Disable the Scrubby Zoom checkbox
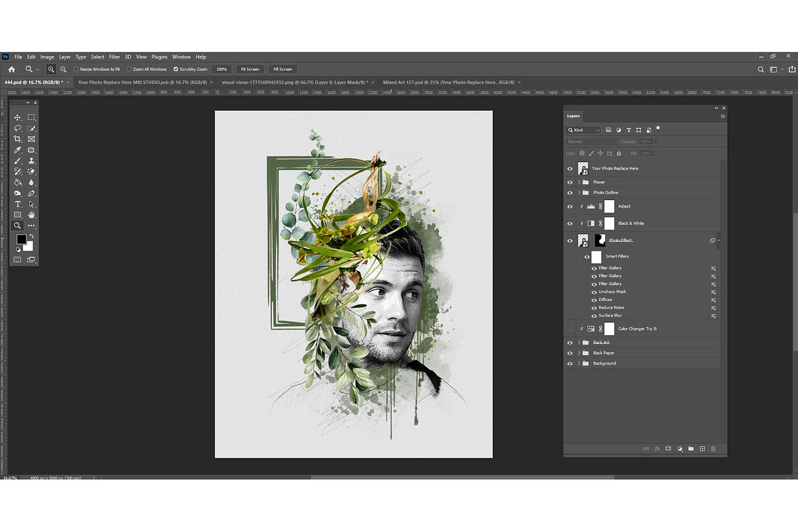Viewport: 798px width, 532px height. 176,69
